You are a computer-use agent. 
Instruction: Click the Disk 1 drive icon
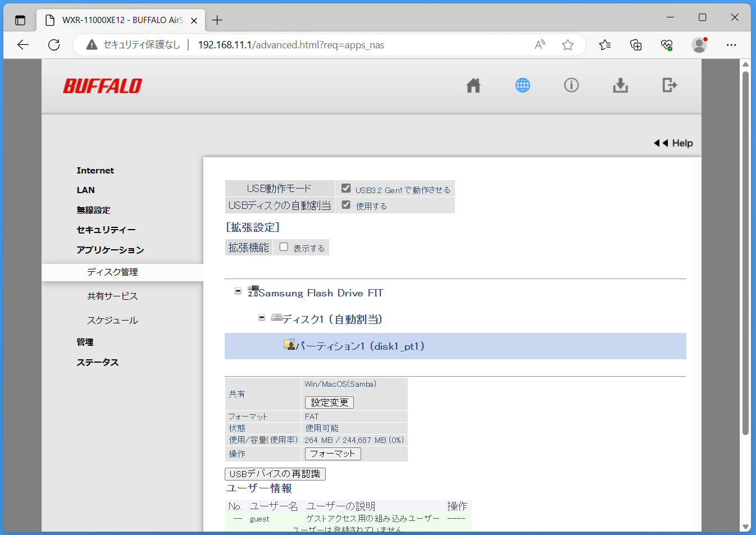click(276, 317)
